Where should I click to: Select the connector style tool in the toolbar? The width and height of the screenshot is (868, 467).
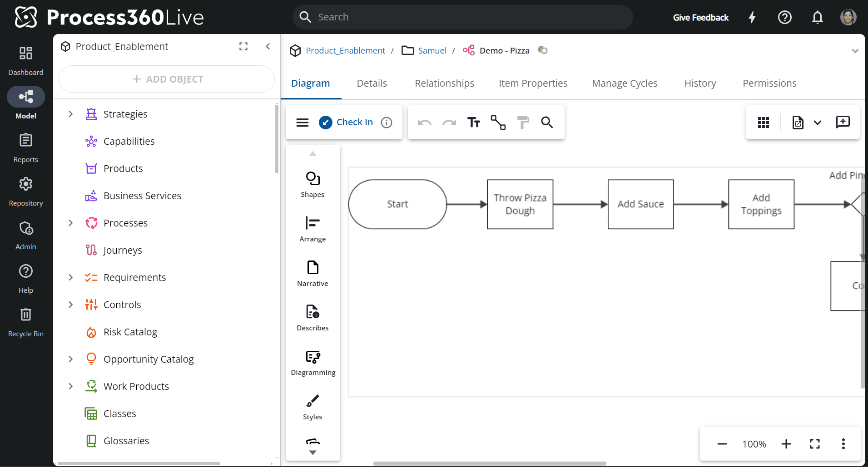click(x=498, y=122)
